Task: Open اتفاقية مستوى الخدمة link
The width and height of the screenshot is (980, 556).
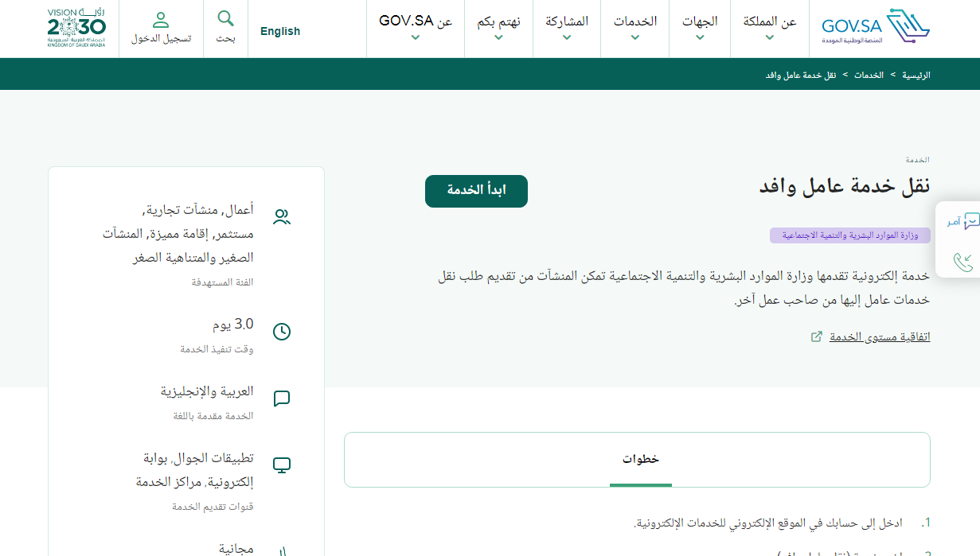Action: 880,336
